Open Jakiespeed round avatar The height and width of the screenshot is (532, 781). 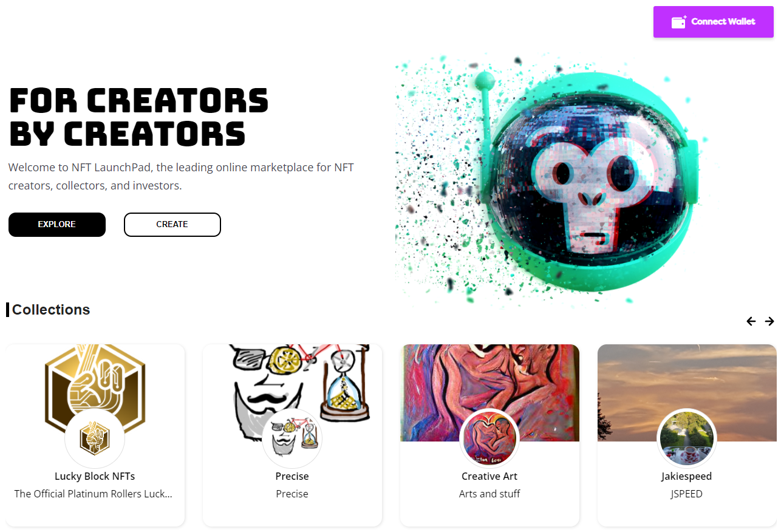click(687, 438)
